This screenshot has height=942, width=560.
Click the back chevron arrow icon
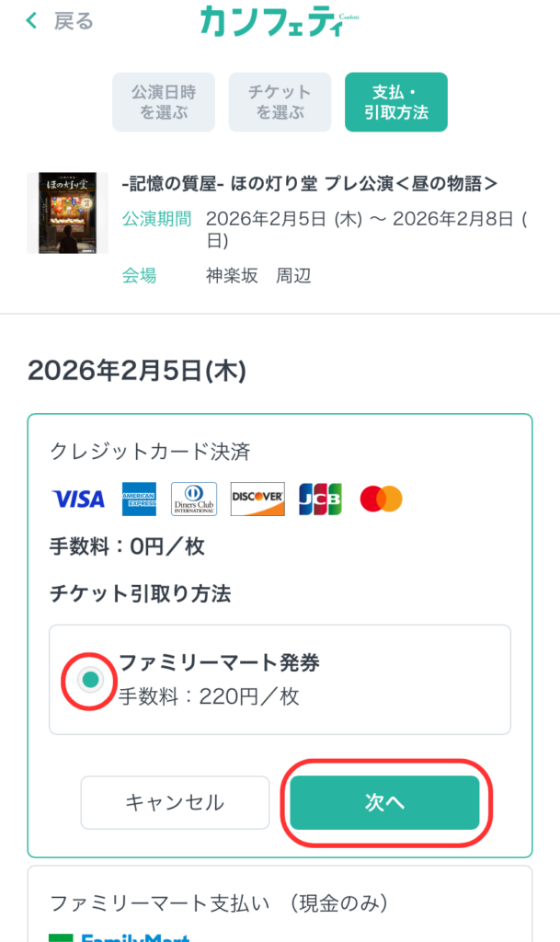point(32,20)
